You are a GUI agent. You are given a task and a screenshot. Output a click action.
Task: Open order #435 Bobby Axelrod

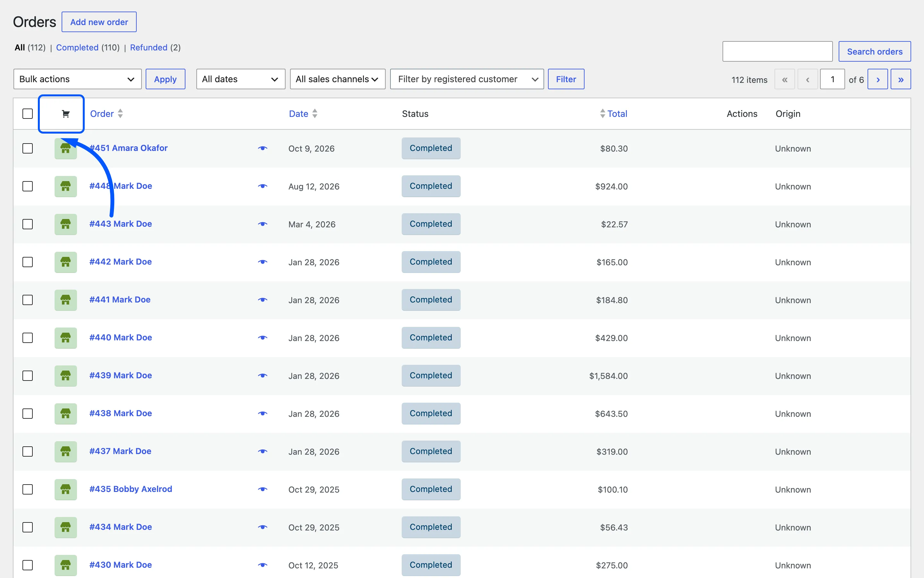(x=131, y=489)
